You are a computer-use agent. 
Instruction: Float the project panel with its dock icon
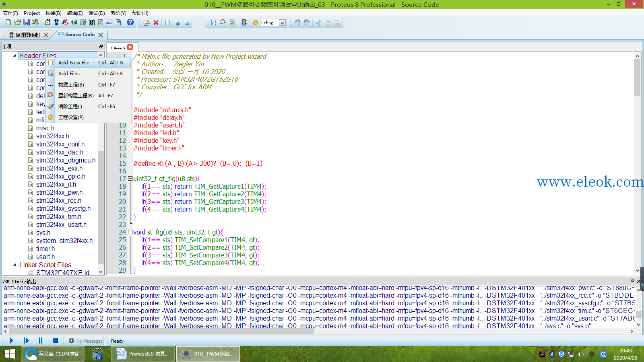(x=101, y=47)
